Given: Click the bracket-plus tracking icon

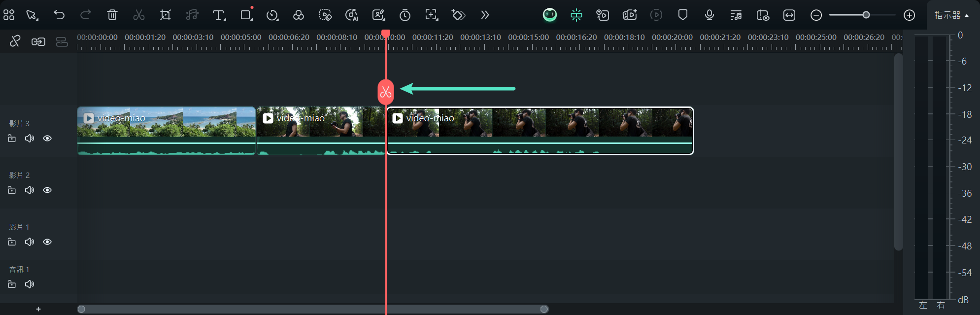Looking at the screenshot, I should (432, 15).
